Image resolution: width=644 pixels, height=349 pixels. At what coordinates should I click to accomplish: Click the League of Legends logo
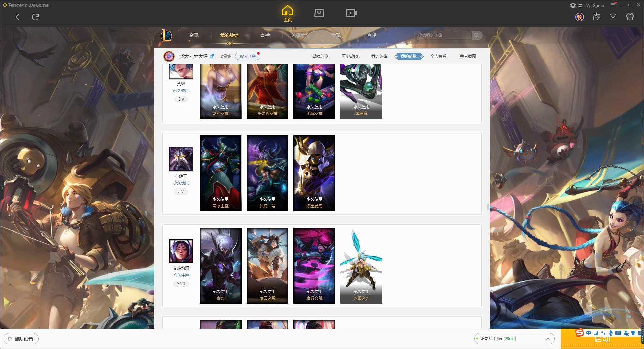pyautogui.click(x=166, y=35)
